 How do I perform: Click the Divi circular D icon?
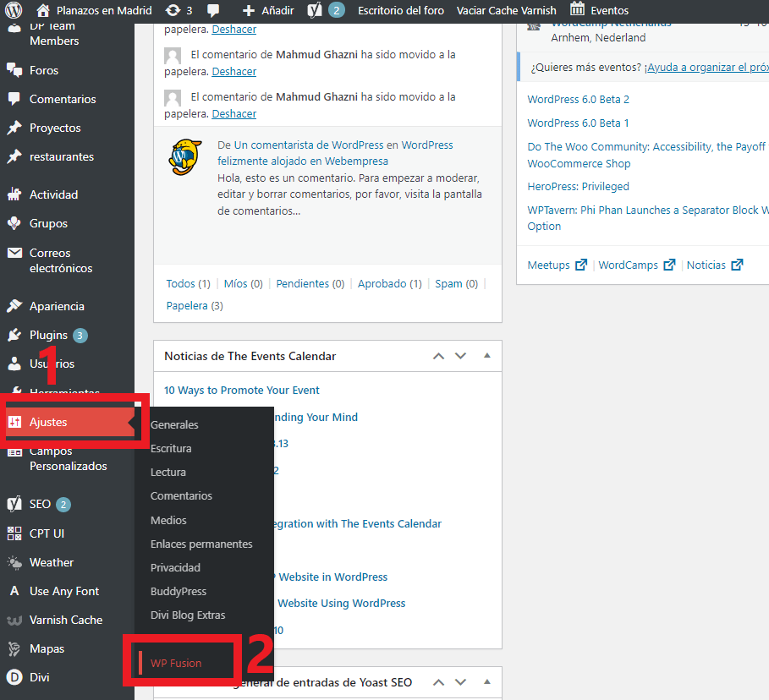pyautogui.click(x=14, y=677)
